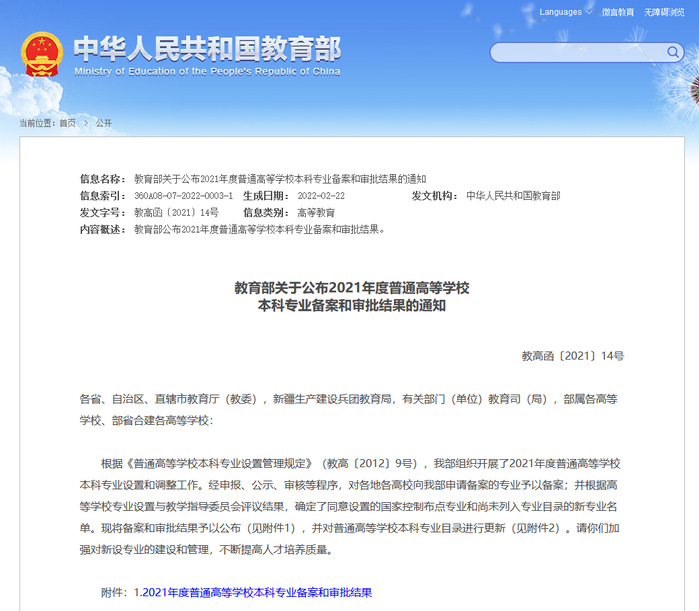Click the search magnifier icon
The width and height of the screenshot is (699, 611).
[x=672, y=53]
